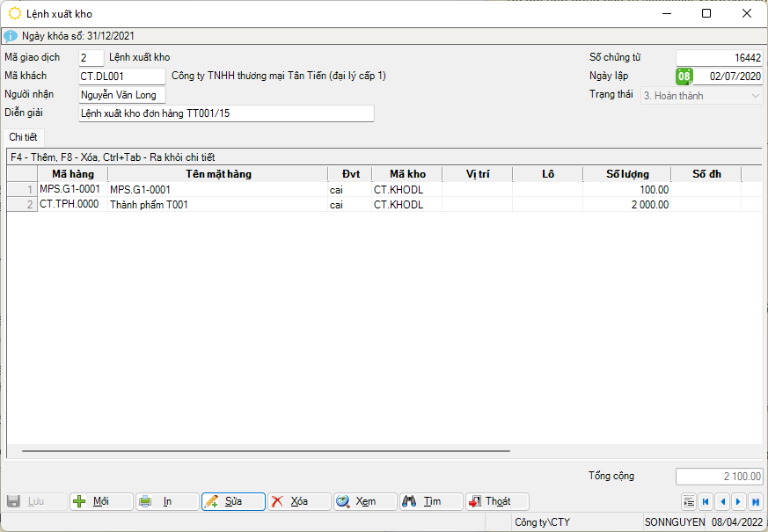The height and width of the screenshot is (532, 768).
Task: Select row with Thành phẩm T001
Action: tap(216, 205)
